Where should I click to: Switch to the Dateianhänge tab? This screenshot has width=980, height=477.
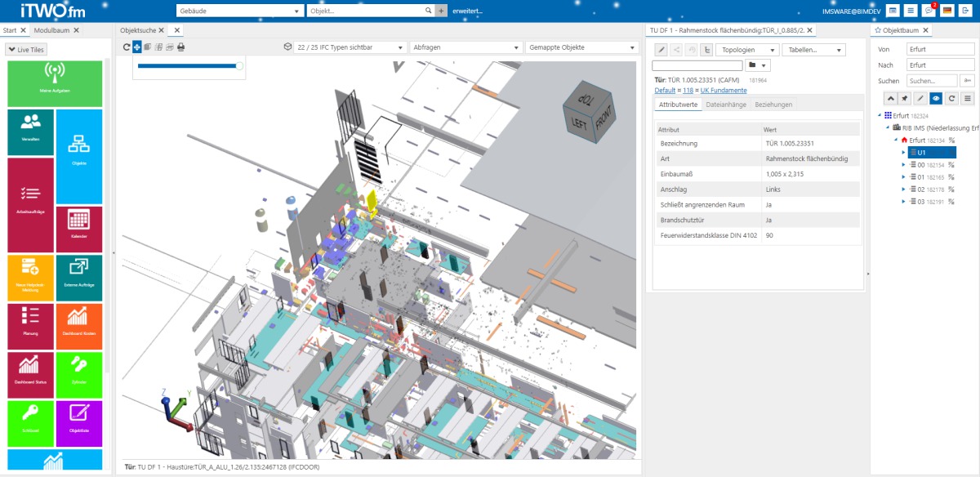pos(727,105)
